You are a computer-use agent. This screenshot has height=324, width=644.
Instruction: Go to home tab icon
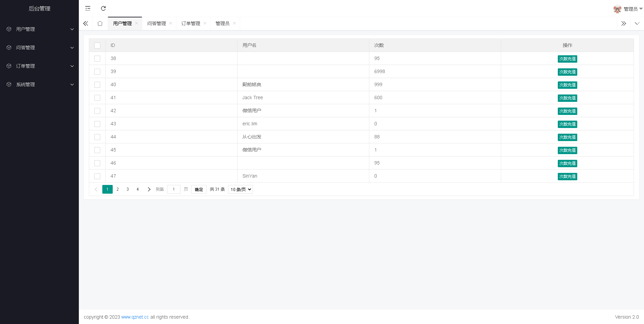100,23
